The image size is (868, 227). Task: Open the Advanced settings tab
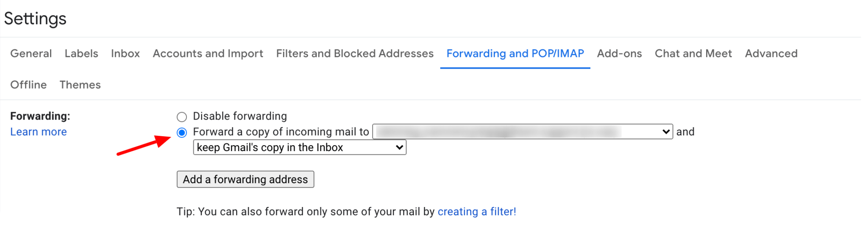click(x=771, y=53)
